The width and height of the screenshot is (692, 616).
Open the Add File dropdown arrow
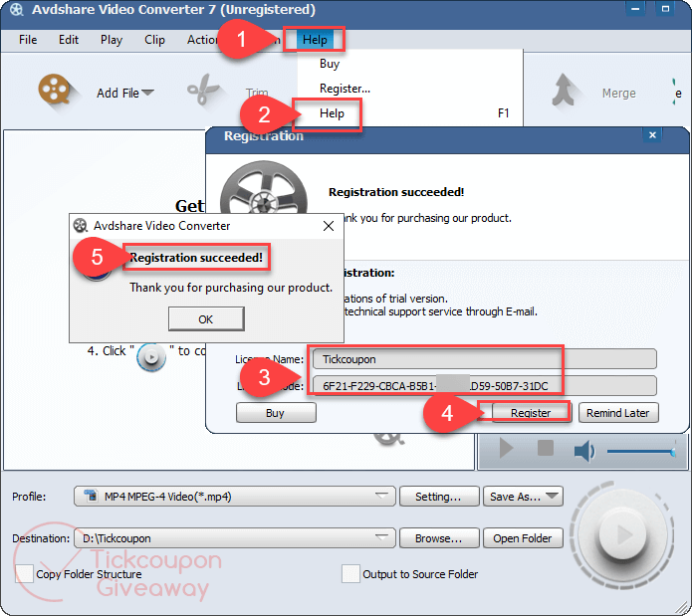pos(147,93)
